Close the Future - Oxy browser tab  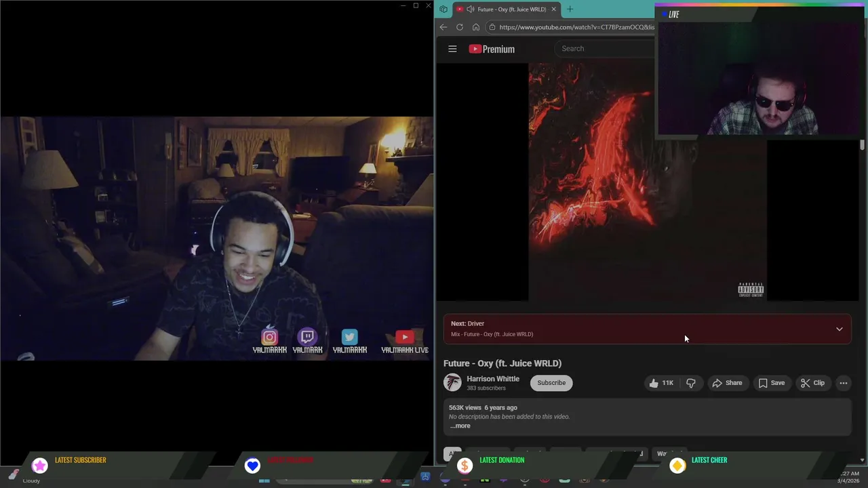click(x=553, y=9)
